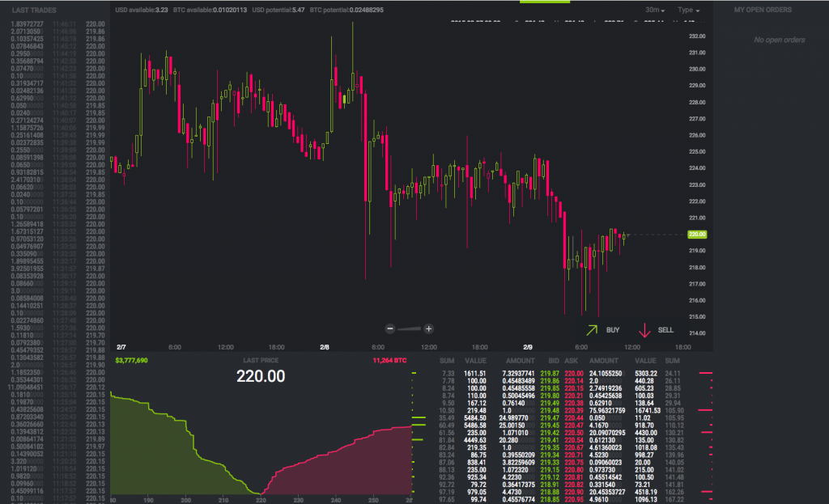Zoom out chart with minus icon
This screenshot has width=829, height=504.
(390, 329)
